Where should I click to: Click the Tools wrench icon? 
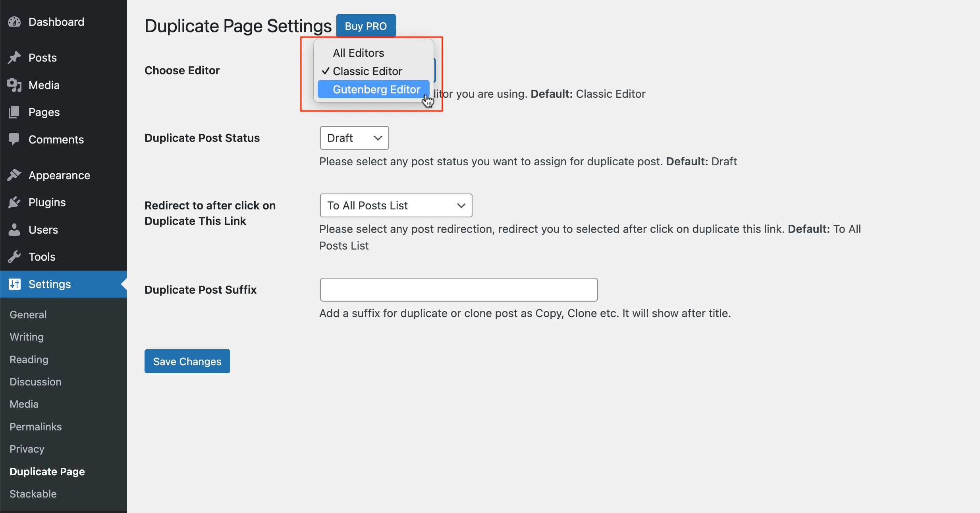coord(14,256)
